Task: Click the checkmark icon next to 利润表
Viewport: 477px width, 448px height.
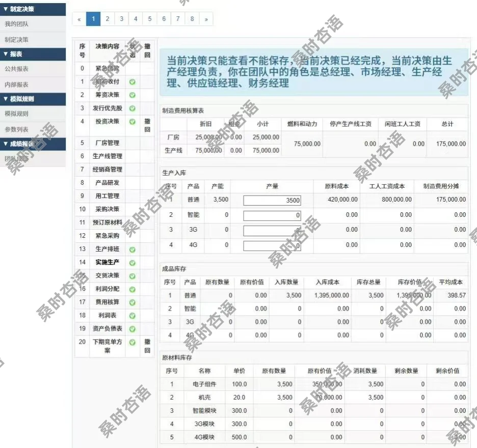Action: coord(133,315)
